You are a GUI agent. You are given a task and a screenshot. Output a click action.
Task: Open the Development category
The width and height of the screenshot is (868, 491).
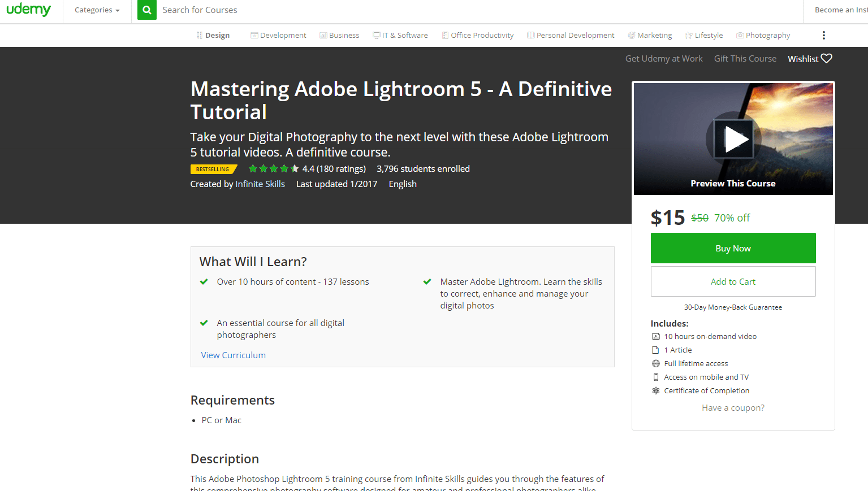click(x=278, y=35)
